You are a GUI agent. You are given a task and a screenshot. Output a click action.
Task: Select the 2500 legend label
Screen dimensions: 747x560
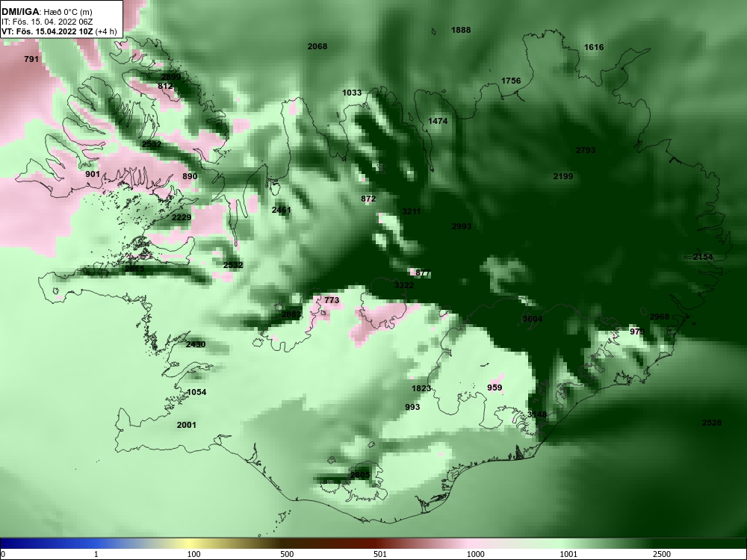[x=662, y=554]
